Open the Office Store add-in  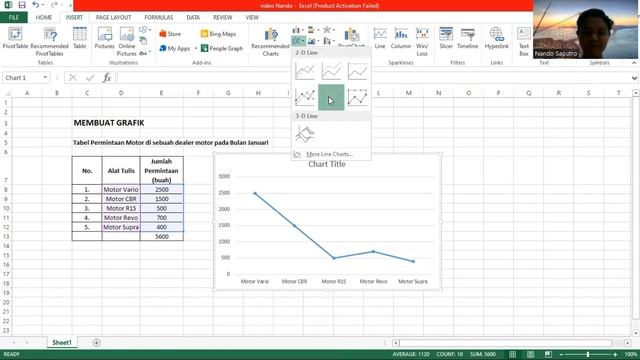tap(170, 34)
